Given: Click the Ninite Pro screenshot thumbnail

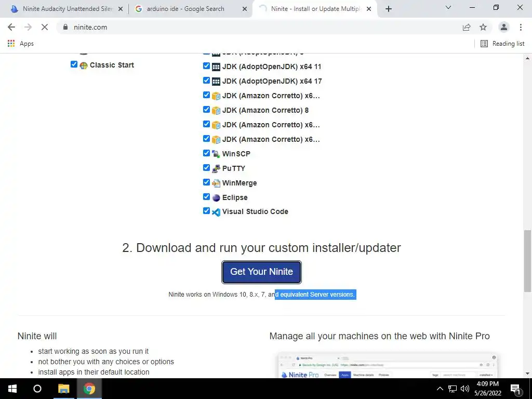Looking at the screenshot, I should [x=387, y=366].
